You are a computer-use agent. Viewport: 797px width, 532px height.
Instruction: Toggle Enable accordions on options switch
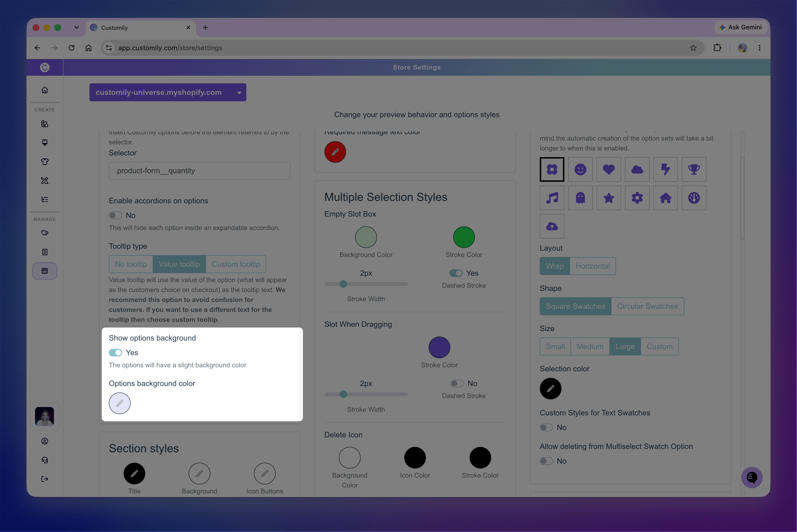(x=115, y=215)
